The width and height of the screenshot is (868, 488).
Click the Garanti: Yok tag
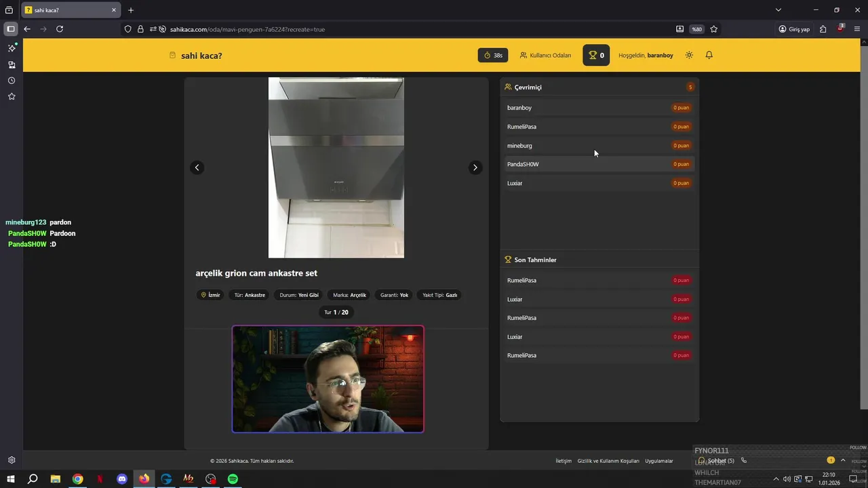(394, 295)
